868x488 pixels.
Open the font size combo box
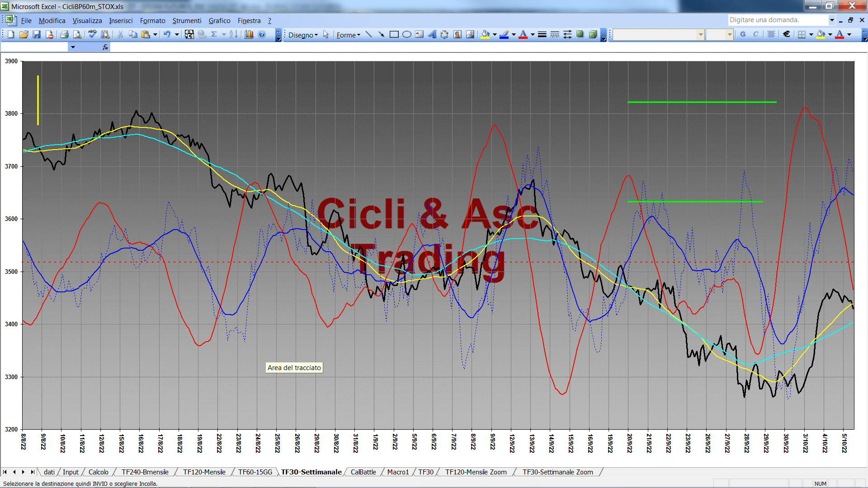tap(719, 34)
